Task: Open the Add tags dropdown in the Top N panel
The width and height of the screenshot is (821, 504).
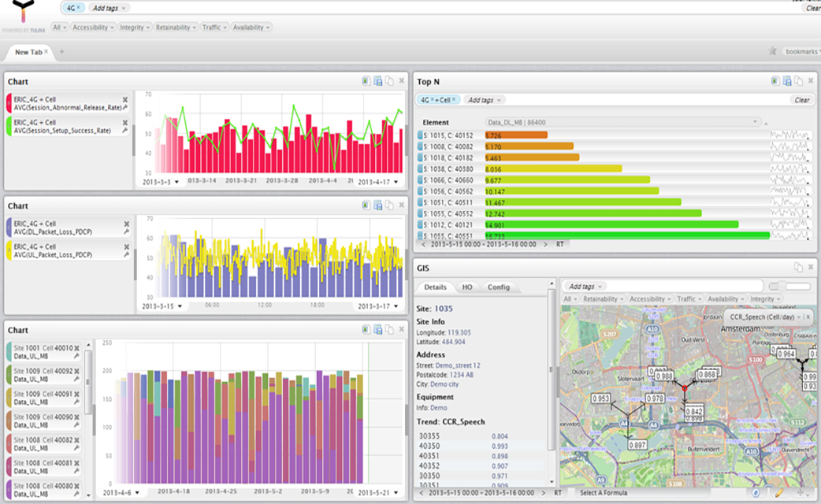Action: 484,99
